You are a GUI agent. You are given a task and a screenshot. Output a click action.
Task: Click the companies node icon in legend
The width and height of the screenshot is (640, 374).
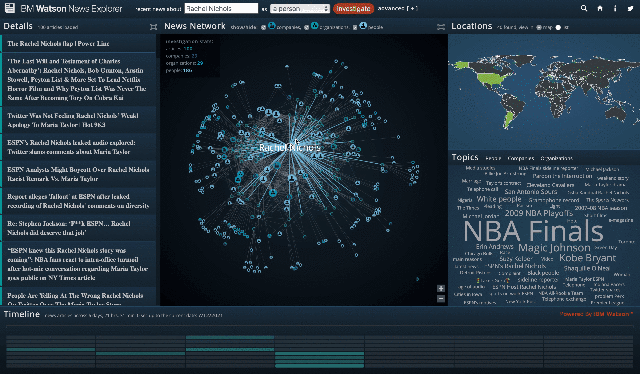click(x=272, y=26)
